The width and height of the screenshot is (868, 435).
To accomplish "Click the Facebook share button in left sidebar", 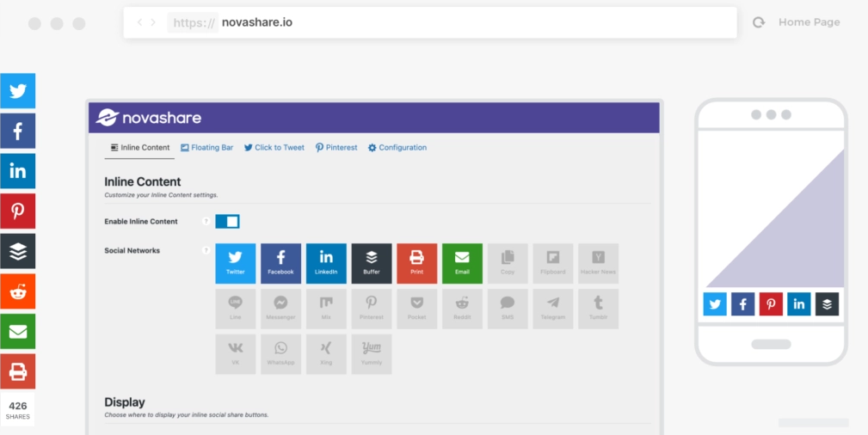I will [x=18, y=132].
